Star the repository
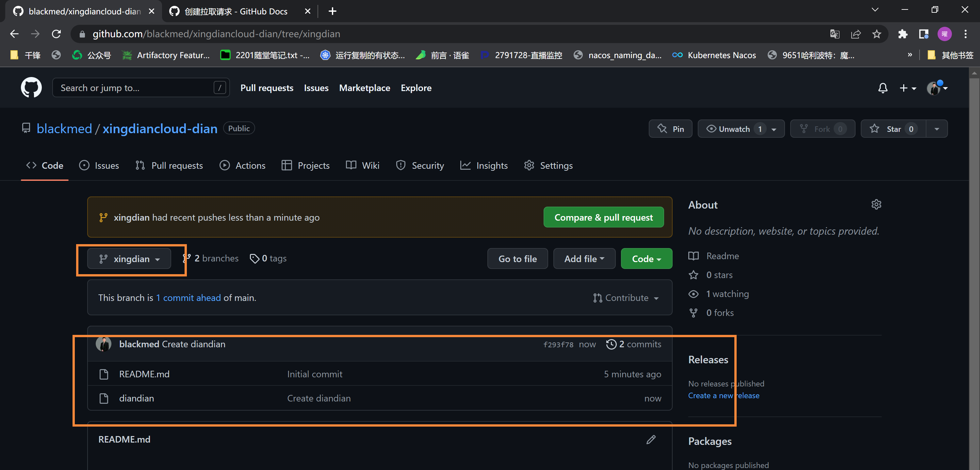980x470 pixels. 894,129
